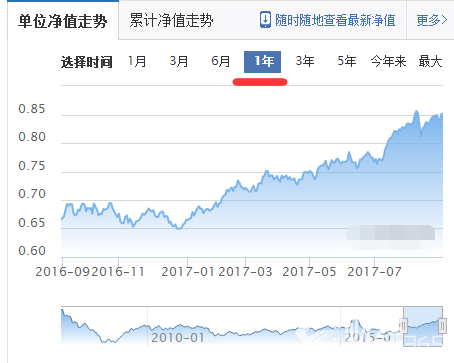The width and height of the screenshot is (454, 363).
Task: Select the 1年 time range
Action: click(x=263, y=62)
